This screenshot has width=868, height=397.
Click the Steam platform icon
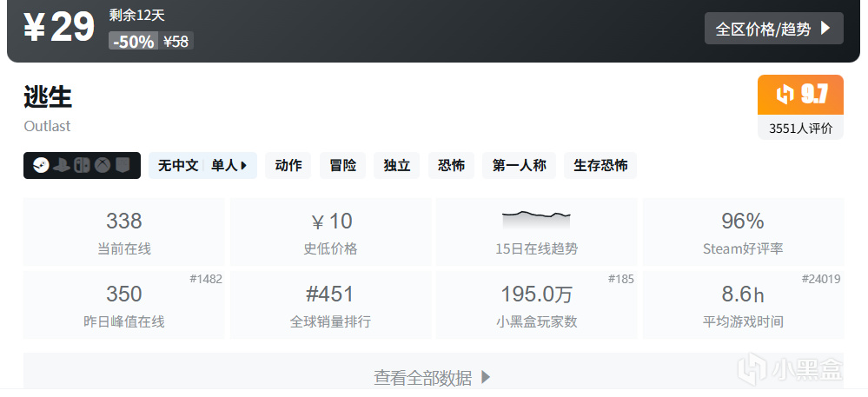coord(41,166)
